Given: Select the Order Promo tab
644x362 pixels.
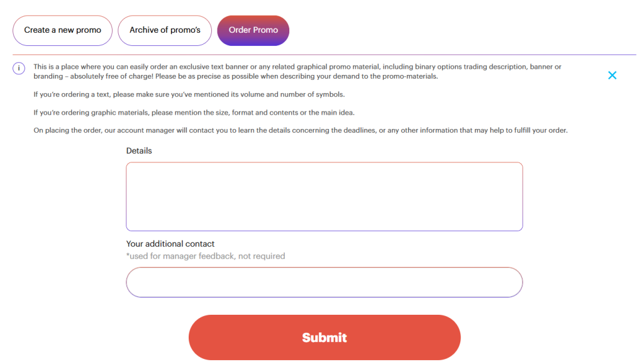Looking at the screenshot, I should 253,30.
